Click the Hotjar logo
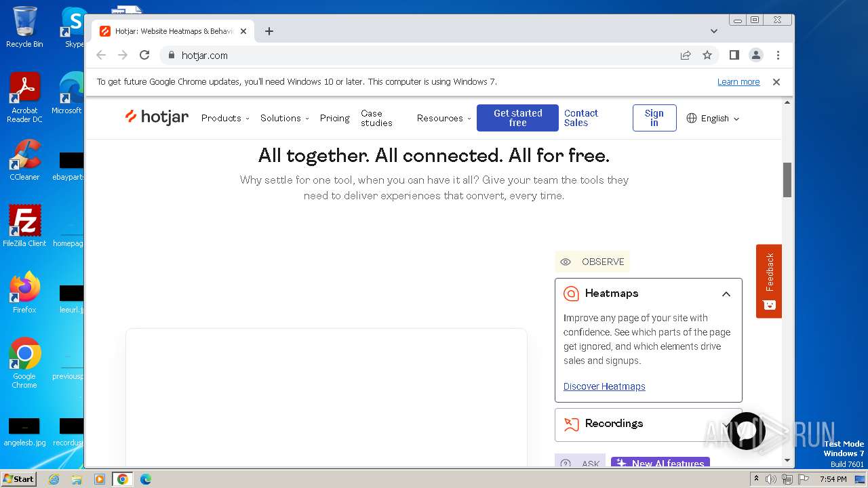The width and height of the screenshot is (868, 488). pos(157,117)
